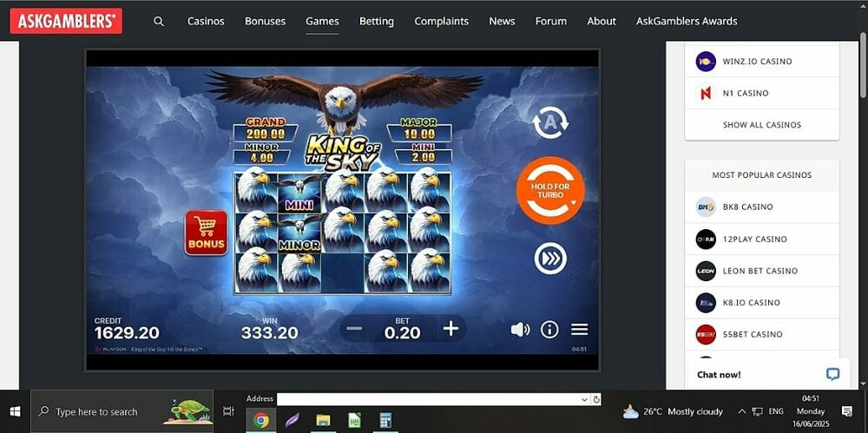Visit the Forum link

click(x=551, y=22)
